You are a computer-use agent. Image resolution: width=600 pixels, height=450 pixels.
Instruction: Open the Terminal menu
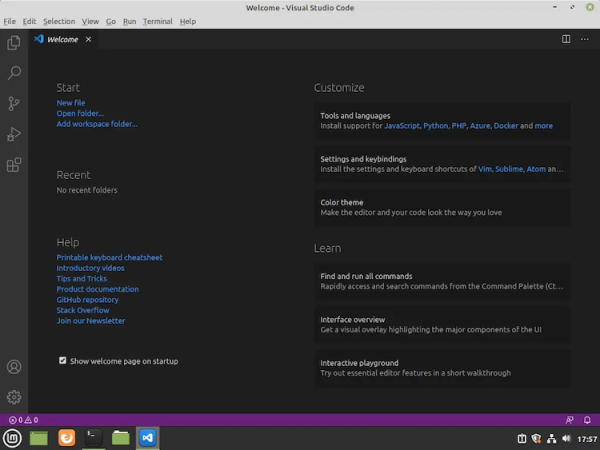tap(158, 21)
